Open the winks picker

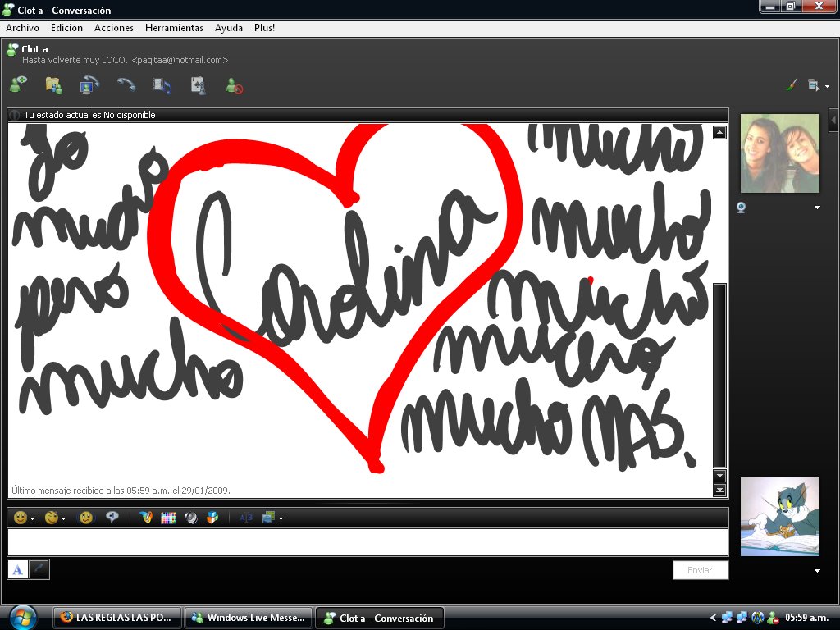tap(52, 518)
